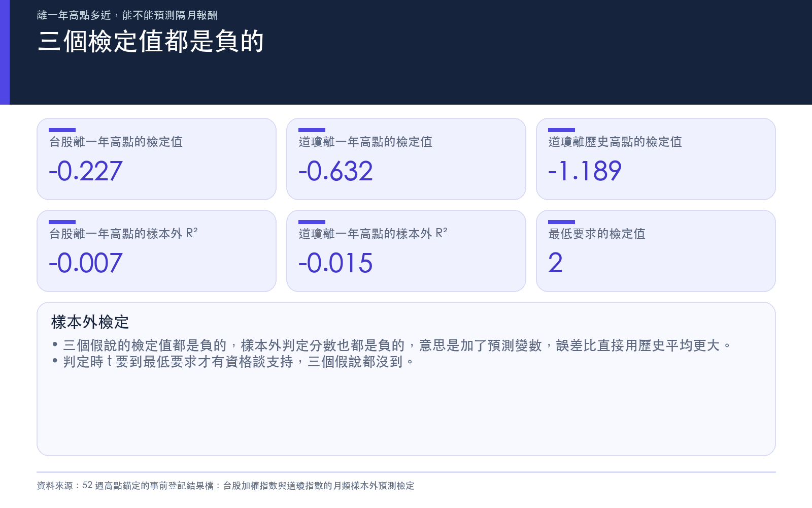The width and height of the screenshot is (812, 508).
Task: Click the footer source line 資料來源
Action: pyautogui.click(x=225, y=486)
